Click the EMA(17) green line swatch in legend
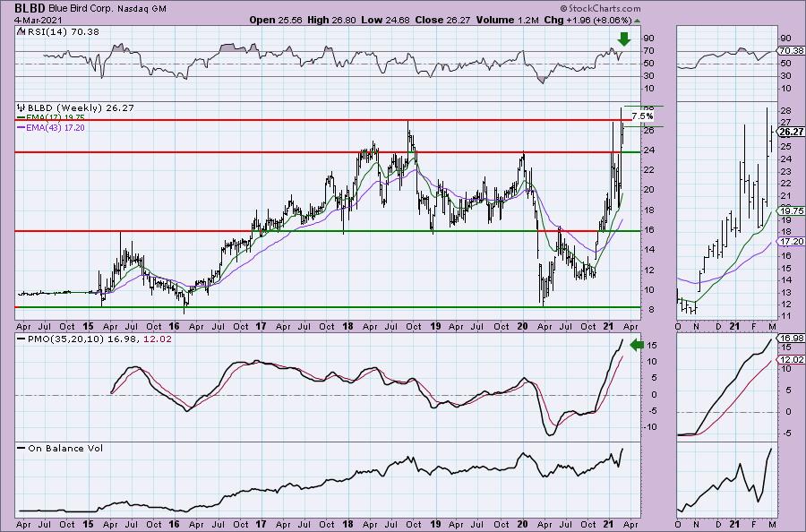This screenshot has height=532, width=806. click(21, 117)
